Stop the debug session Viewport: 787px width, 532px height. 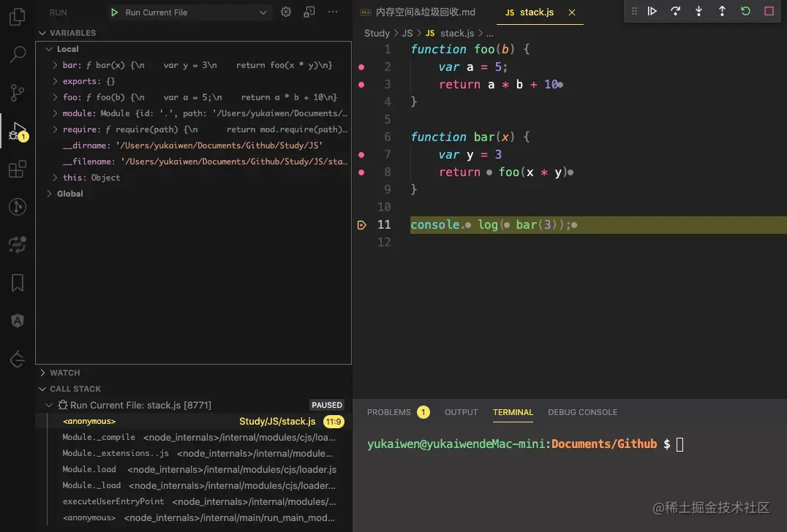[x=769, y=11]
